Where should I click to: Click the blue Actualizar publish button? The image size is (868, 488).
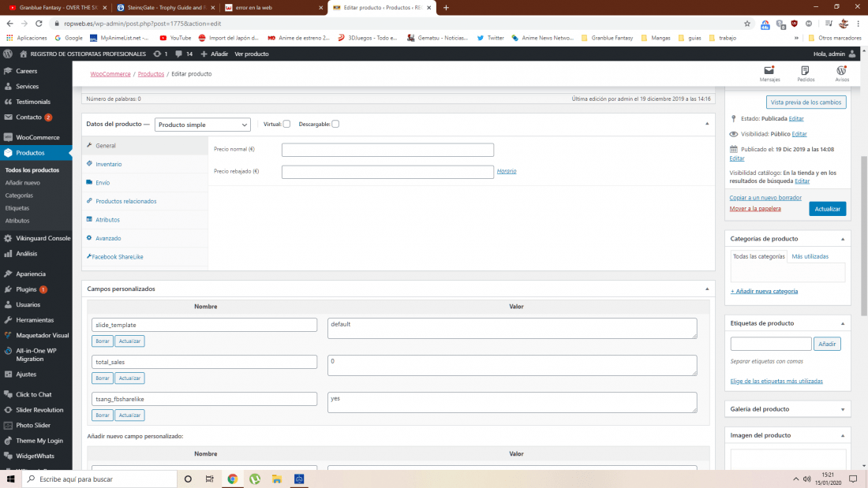pyautogui.click(x=827, y=209)
